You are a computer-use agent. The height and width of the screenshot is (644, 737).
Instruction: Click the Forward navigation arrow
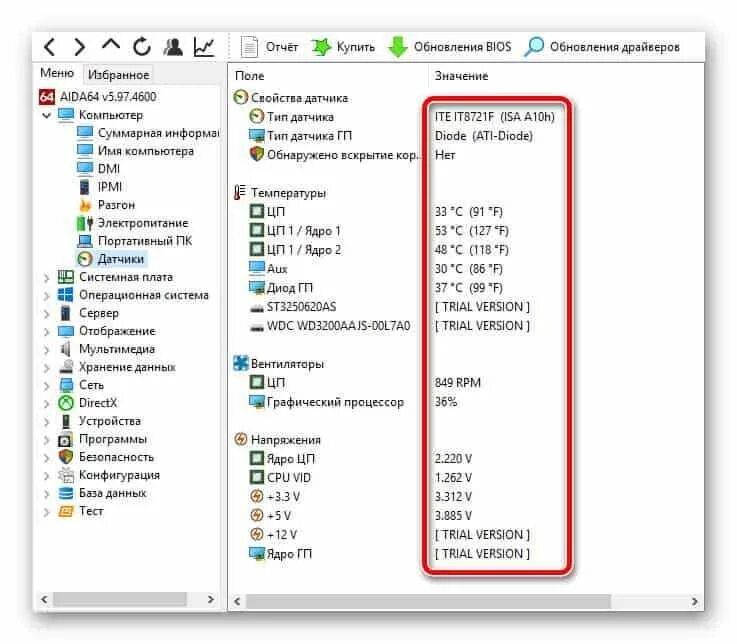[80, 47]
